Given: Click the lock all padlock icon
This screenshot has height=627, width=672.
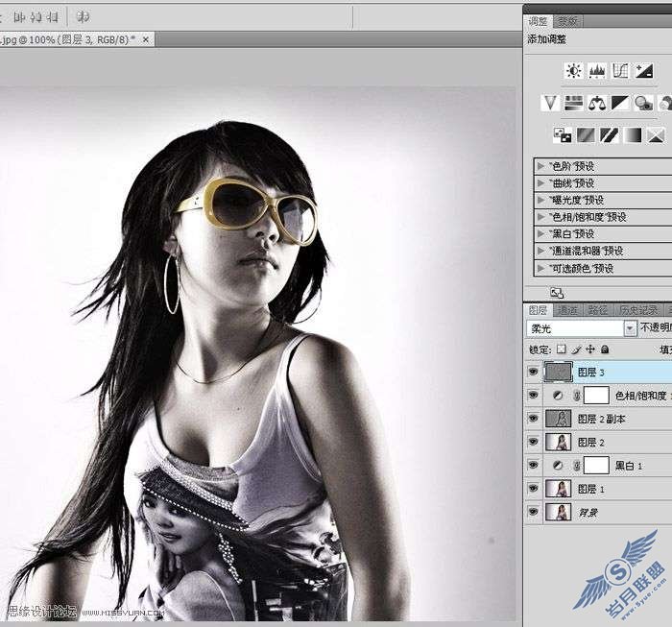Looking at the screenshot, I should pyautogui.click(x=605, y=350).
